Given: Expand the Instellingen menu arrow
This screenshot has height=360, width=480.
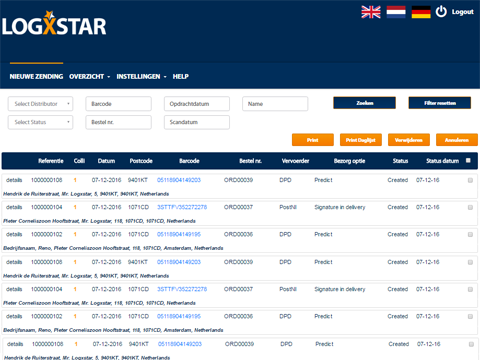Looking at the screenshot, I should [165, 77].
